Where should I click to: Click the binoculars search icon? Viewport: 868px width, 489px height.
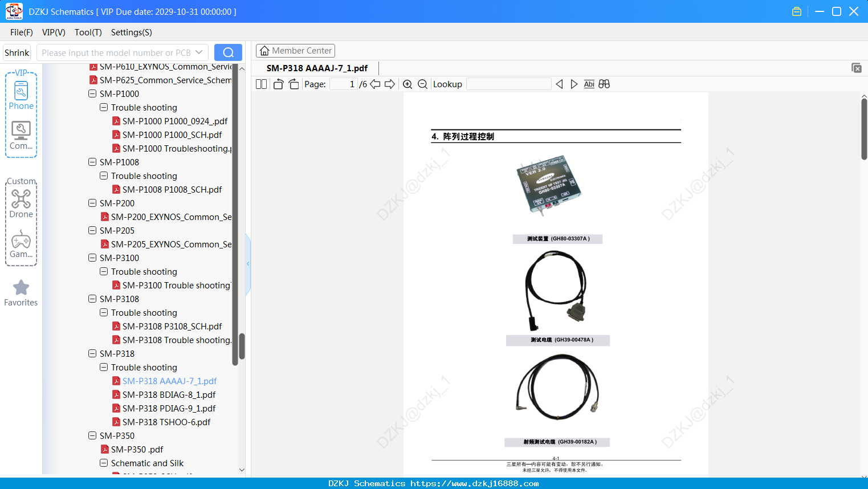point(604,84)
